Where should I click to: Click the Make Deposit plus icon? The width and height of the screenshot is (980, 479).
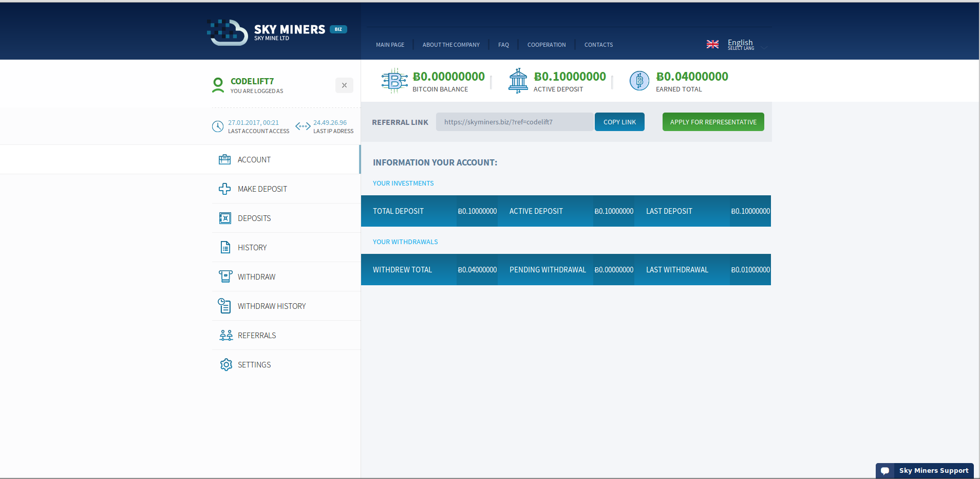point(225,189)
